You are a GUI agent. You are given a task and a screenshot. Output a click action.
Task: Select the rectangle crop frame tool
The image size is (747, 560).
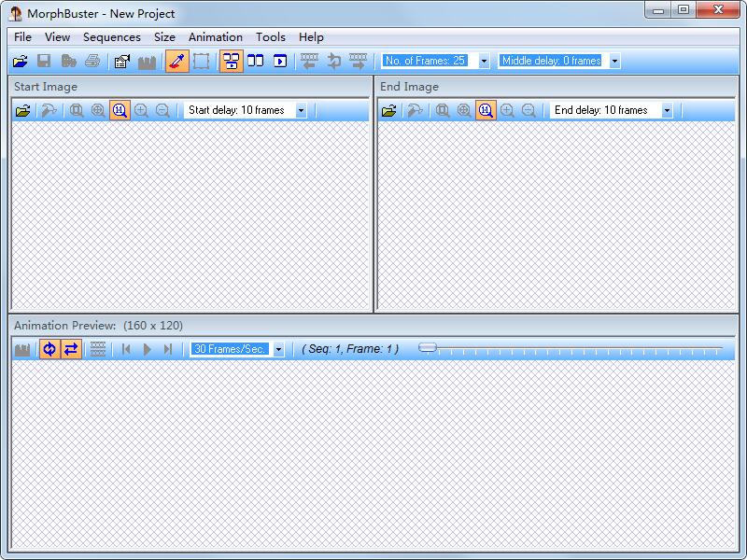[202, 61]
